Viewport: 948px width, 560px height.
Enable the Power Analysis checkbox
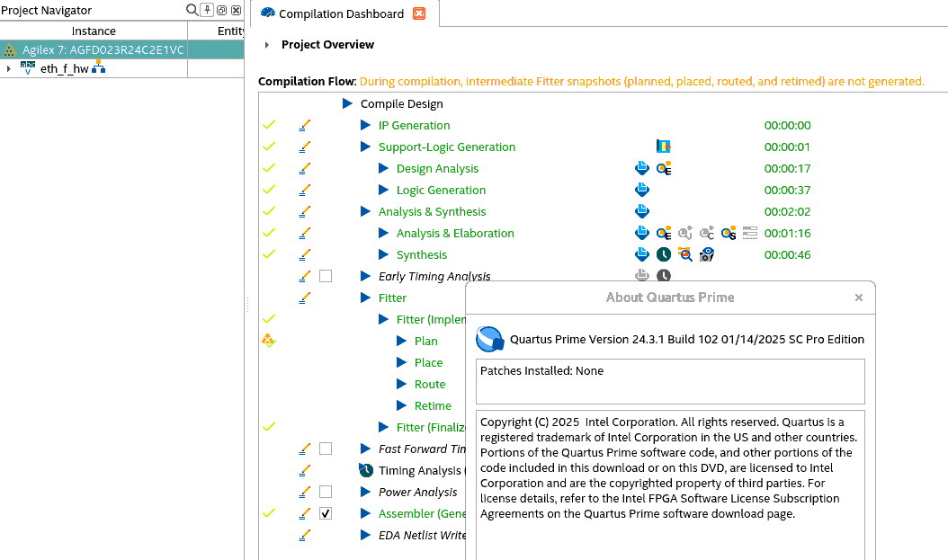[x=326, y=492]
